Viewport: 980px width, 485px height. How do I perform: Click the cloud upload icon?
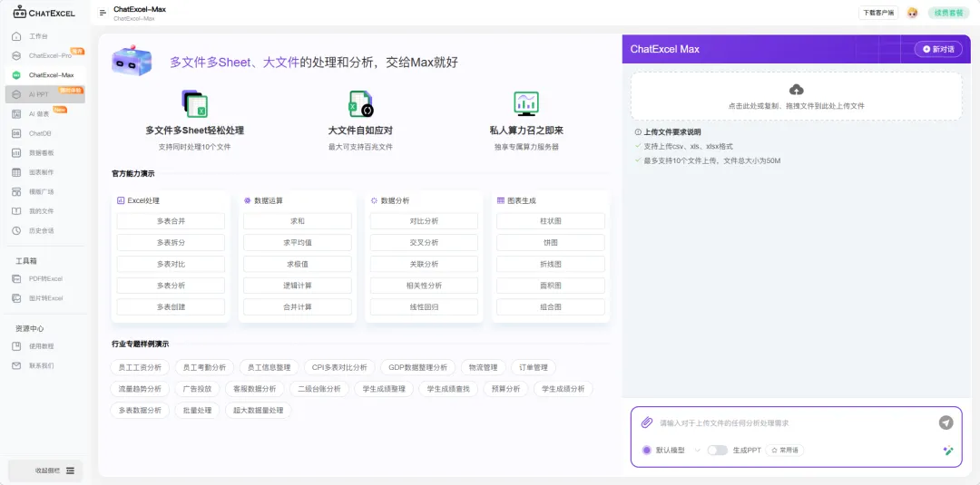(797, 89)
